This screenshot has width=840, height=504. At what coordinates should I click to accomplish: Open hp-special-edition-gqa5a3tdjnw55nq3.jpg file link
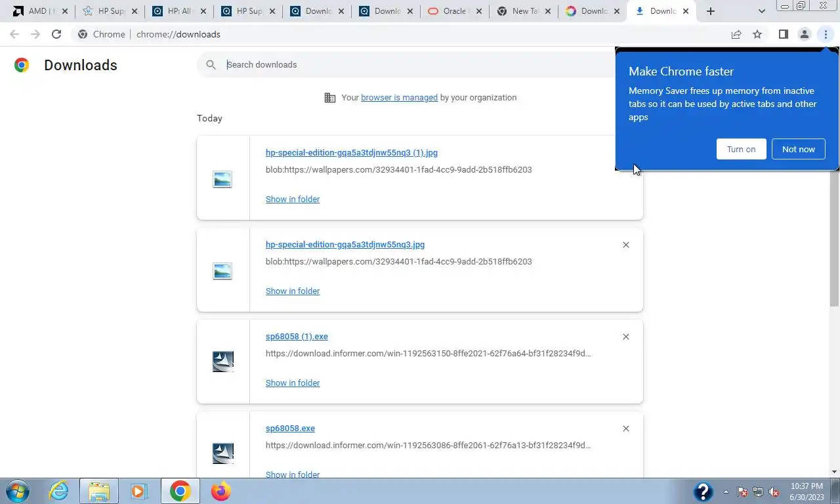coord(345,245)
